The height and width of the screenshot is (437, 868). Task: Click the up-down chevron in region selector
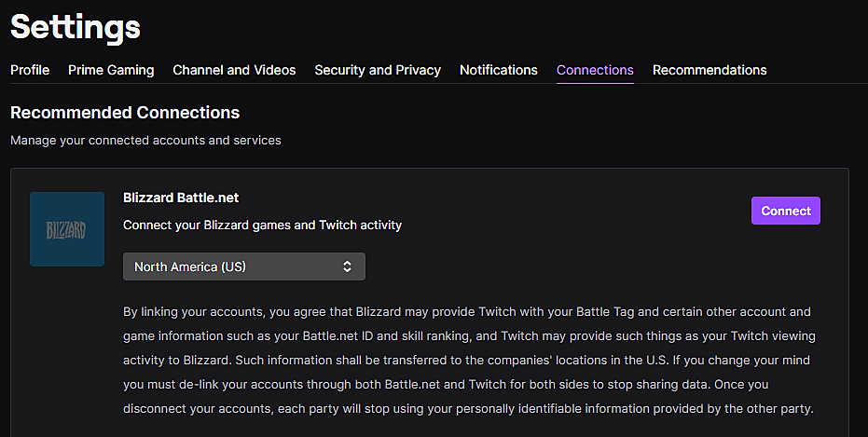click(x=347, y=266)
